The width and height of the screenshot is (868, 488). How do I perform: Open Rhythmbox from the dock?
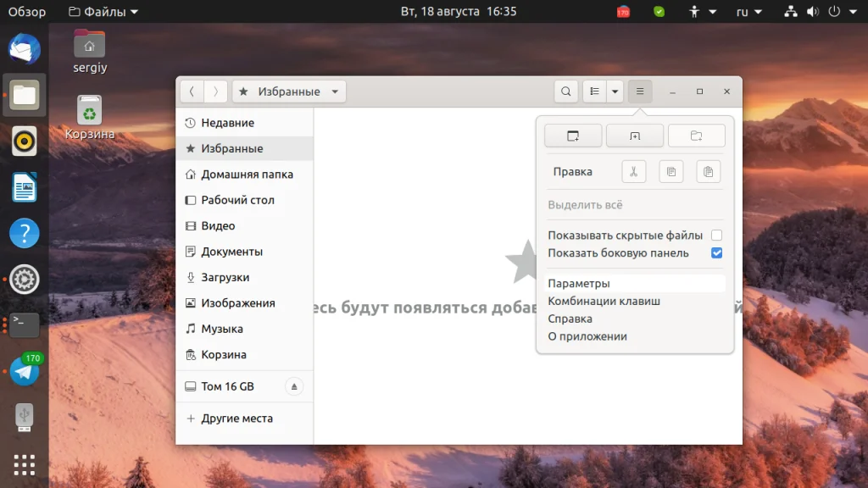pos(25,141)
